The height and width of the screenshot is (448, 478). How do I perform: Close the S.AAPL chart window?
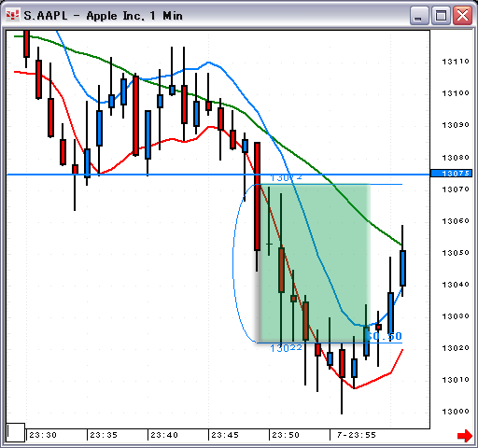[462, 16]
